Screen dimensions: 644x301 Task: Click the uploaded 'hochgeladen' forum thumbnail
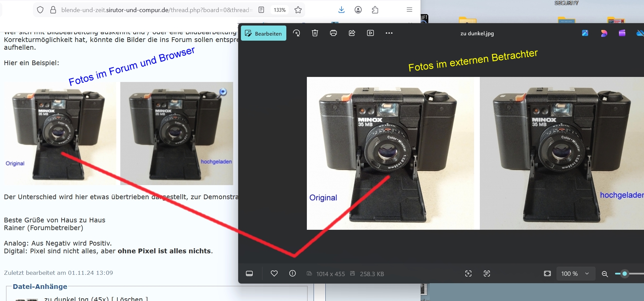click(176, 133)
